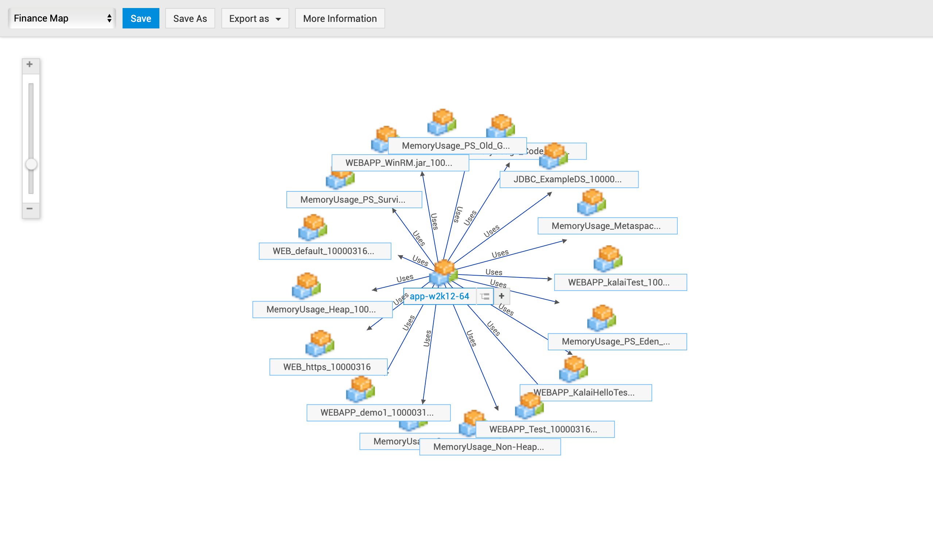Click the MemoryUsage_Metaspace node icon

(592, 203)
